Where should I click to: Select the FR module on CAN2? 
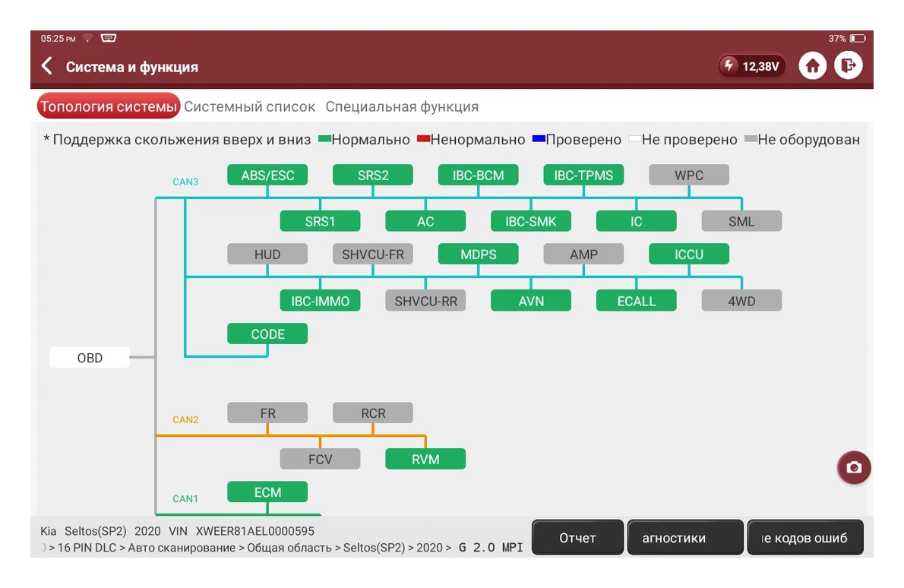pos(267,413)
